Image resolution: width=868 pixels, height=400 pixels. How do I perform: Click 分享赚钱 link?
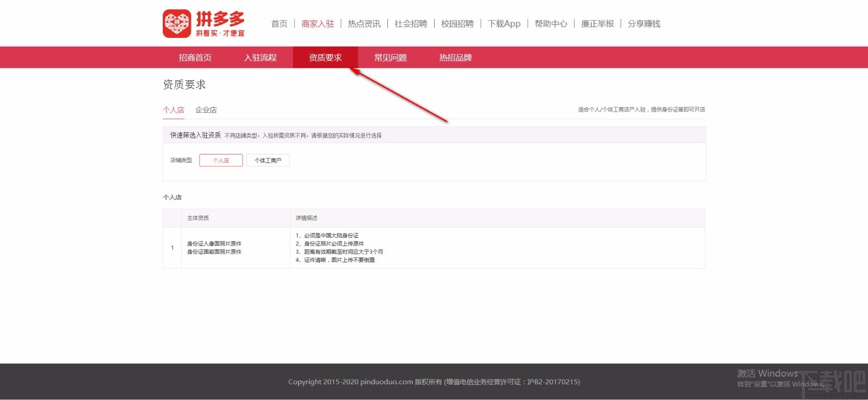click(x=644, y=24)
